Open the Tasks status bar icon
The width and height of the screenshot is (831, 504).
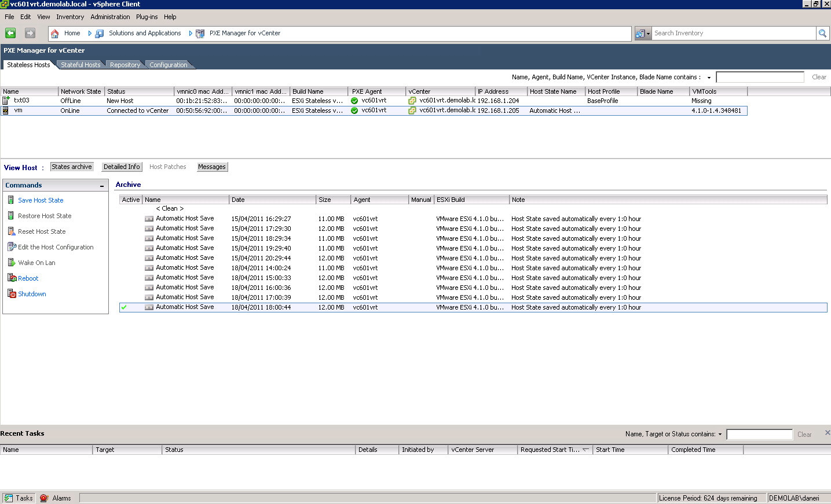pyautogui.click(x=8, y=498)
